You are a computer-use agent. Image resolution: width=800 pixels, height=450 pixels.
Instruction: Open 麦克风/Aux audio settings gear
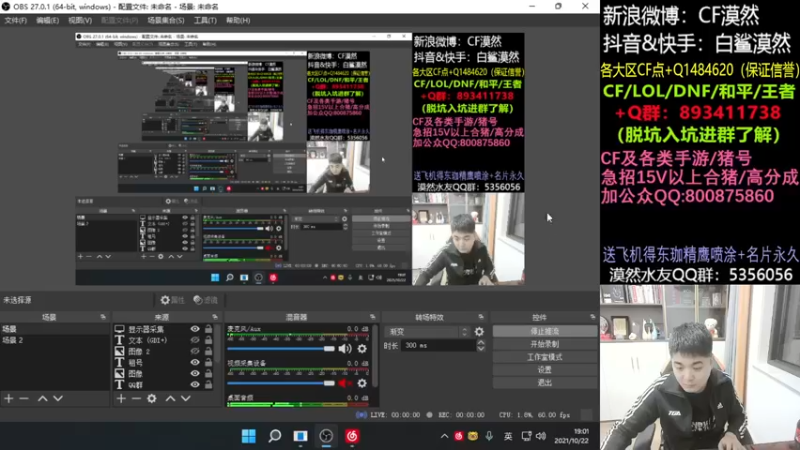pyautogui.click(x=362, y=348)
